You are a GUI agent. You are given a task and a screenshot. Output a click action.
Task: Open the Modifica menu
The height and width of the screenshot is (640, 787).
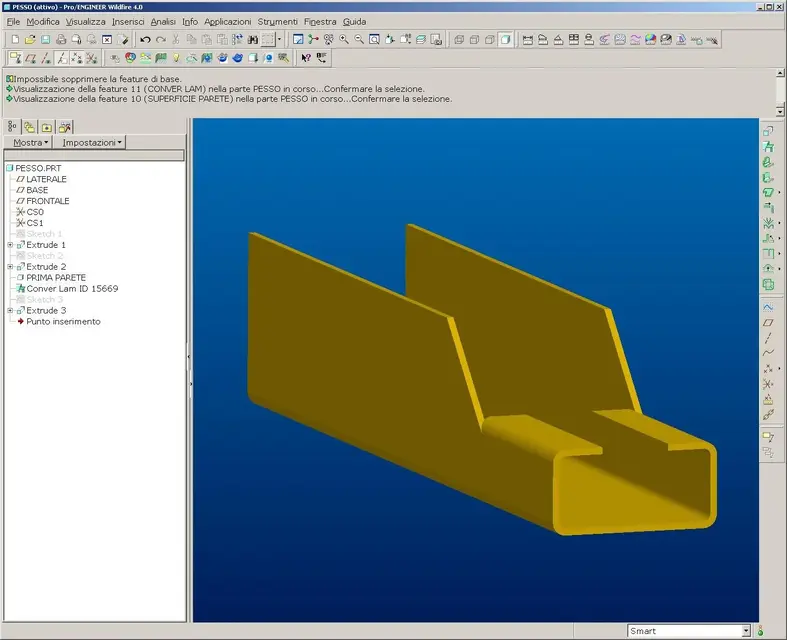43,22
